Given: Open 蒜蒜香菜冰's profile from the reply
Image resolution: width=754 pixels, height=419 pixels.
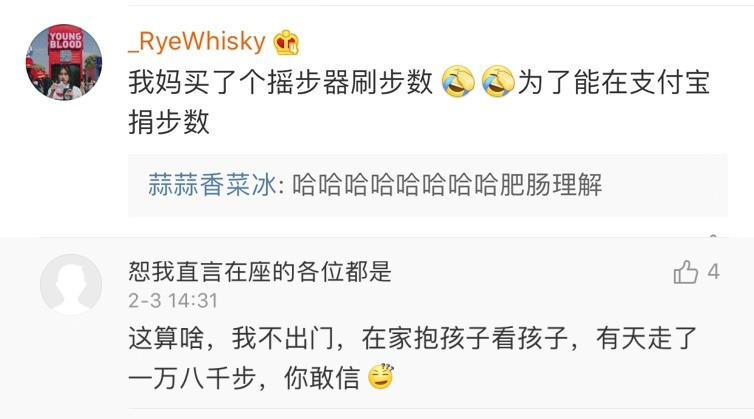Looking at the screenshot, I should pos(212,185).
